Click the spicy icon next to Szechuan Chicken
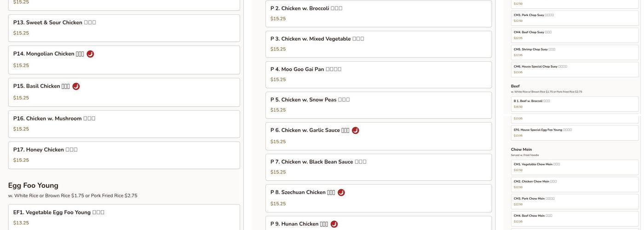Viewport: 644px width, 230px height. [341, 193]
